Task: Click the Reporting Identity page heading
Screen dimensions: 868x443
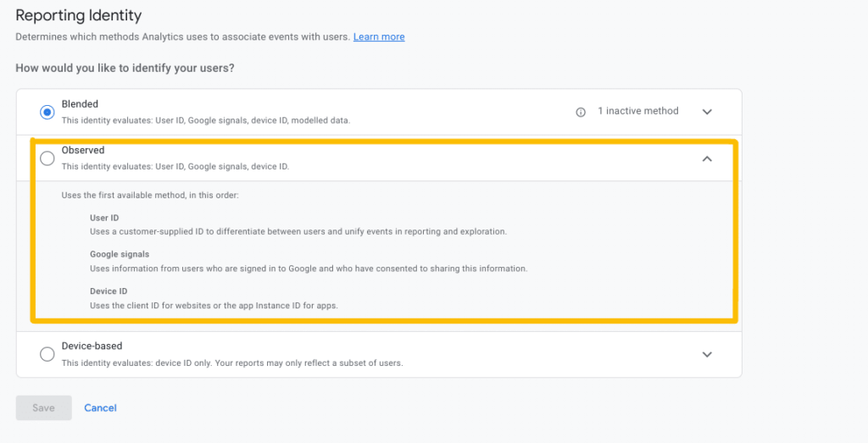Action: pyautogui.click(x=79, y=15)
